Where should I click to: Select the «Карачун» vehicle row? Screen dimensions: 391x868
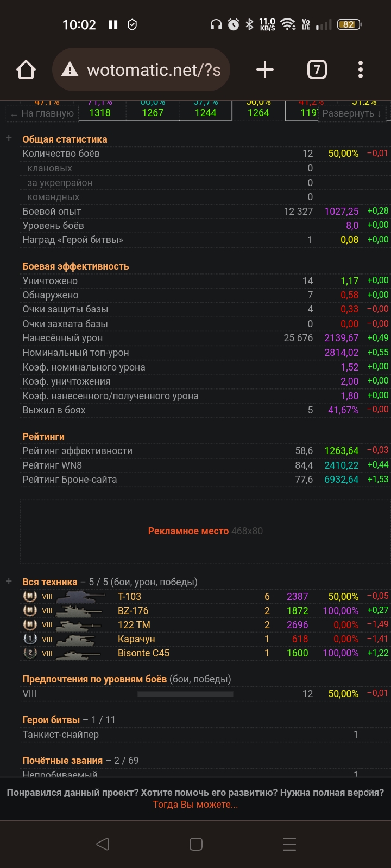pos(136,639)
